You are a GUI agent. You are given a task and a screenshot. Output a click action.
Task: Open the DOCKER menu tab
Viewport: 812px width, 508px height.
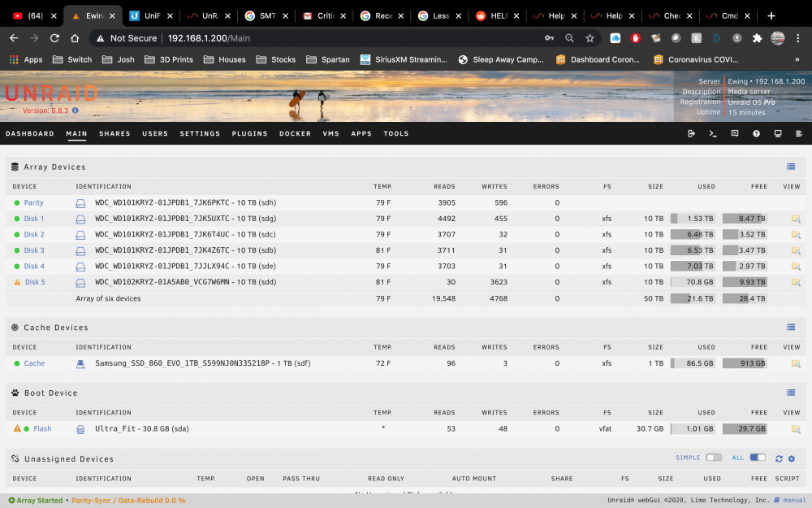(x=296, y=134)
